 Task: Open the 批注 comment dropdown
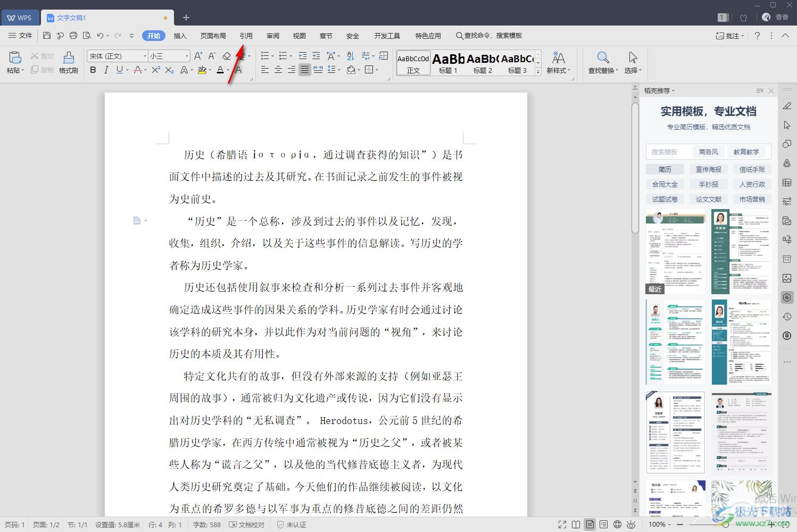(730, 36)
